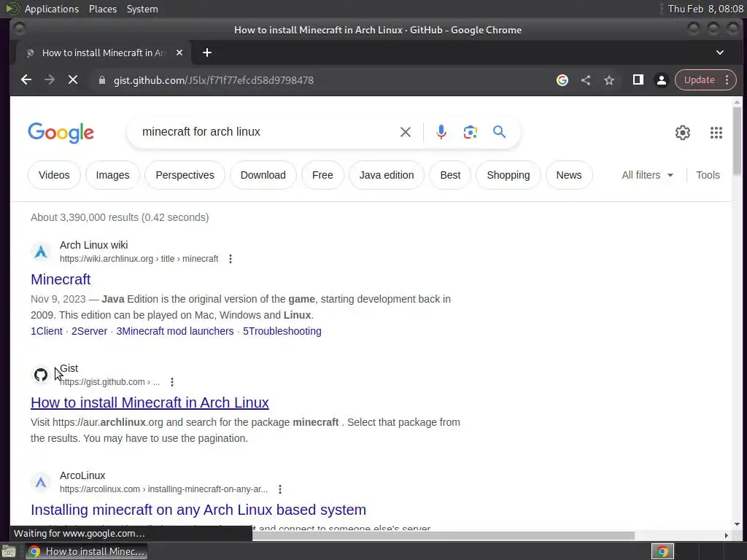Share this page via share icon

pyautogui.click(x=586, y=80)
